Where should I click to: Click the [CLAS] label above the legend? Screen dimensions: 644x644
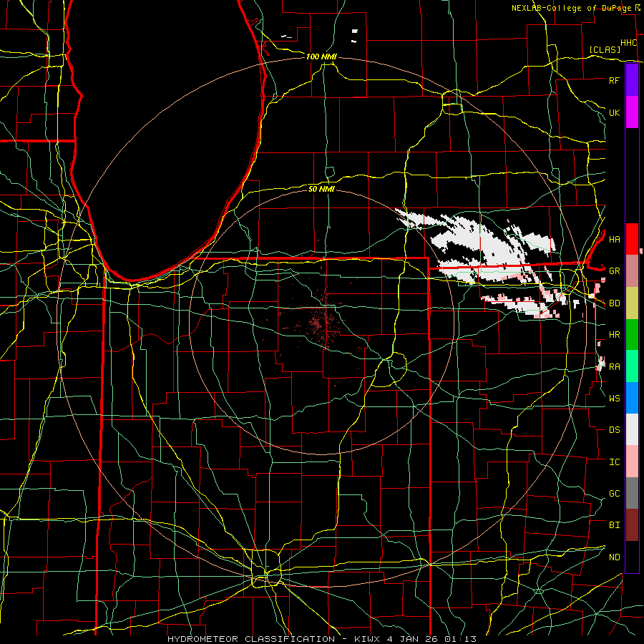pyautogui.click(x=605, y=49)
